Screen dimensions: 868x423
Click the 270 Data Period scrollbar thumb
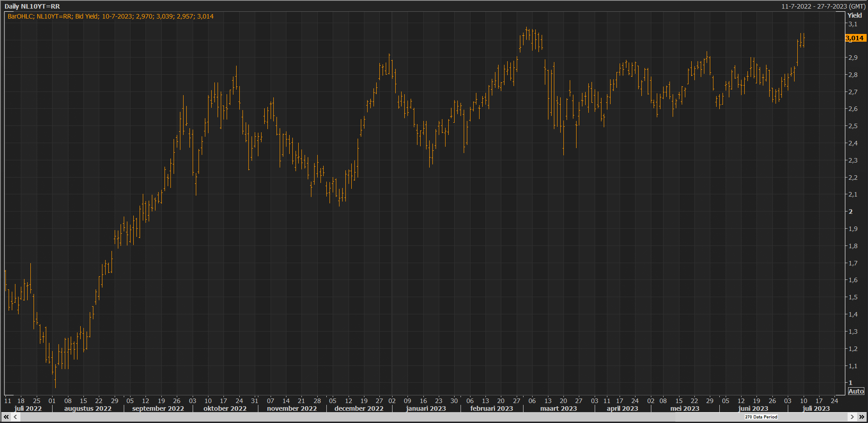coord(761,417)
